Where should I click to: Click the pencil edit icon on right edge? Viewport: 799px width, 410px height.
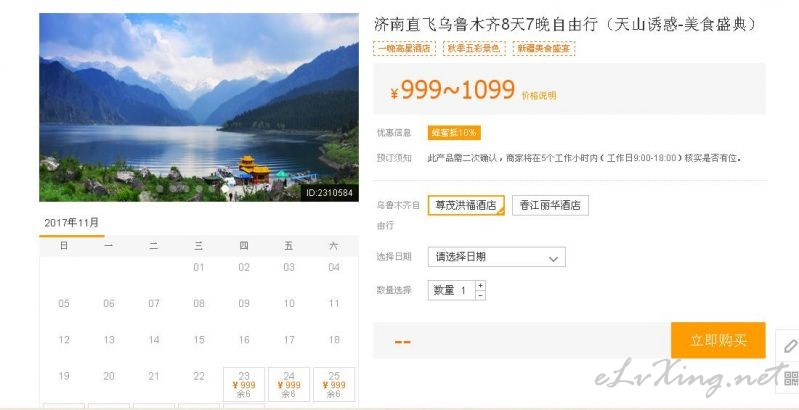click(x=789, y=346)
